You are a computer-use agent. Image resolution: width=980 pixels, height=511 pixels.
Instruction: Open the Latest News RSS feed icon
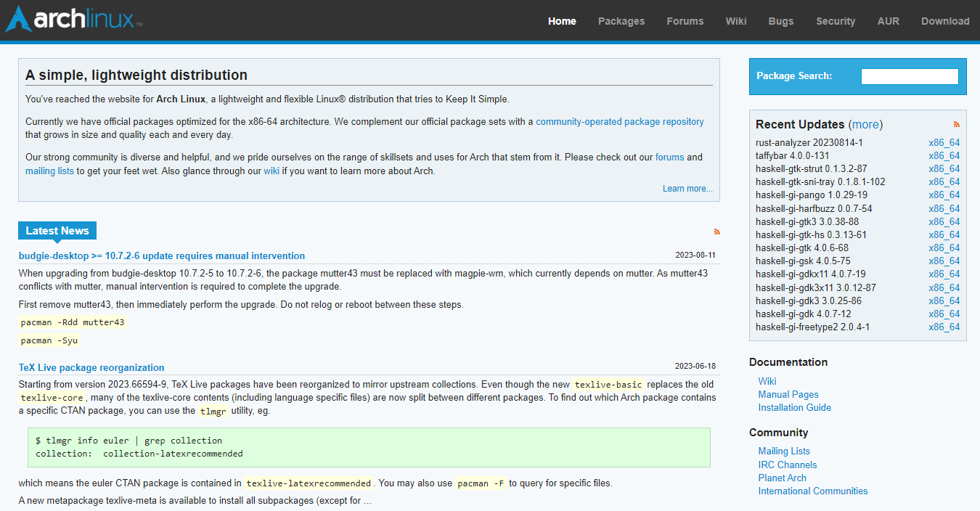(x=717, y=232)
